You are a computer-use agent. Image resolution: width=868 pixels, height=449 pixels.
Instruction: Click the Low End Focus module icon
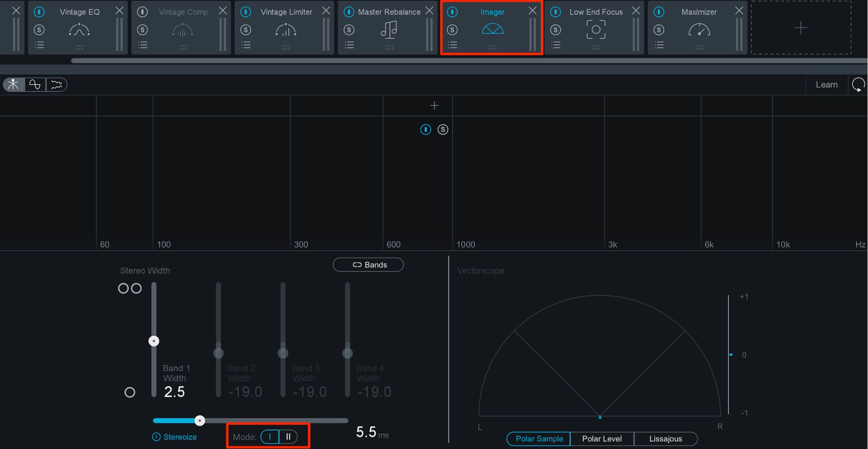[x=596, y=30]
